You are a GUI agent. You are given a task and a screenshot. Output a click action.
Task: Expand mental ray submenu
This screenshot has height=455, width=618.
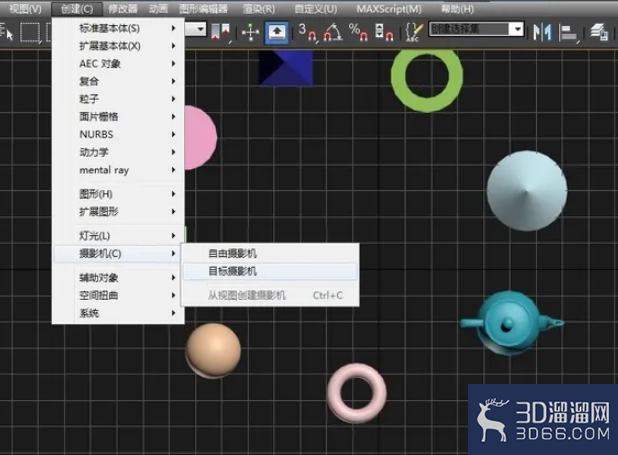(x=118, y=170)
